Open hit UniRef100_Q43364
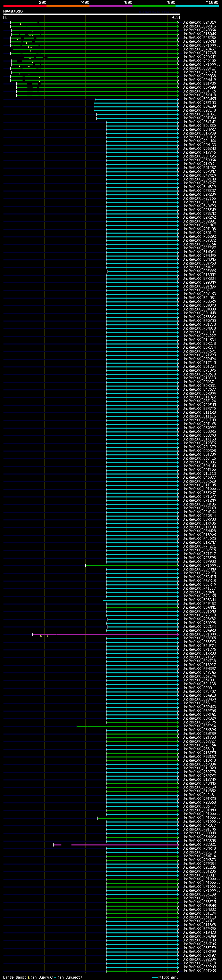The width and height of the screenshot is (222, 980). (199, 30)
